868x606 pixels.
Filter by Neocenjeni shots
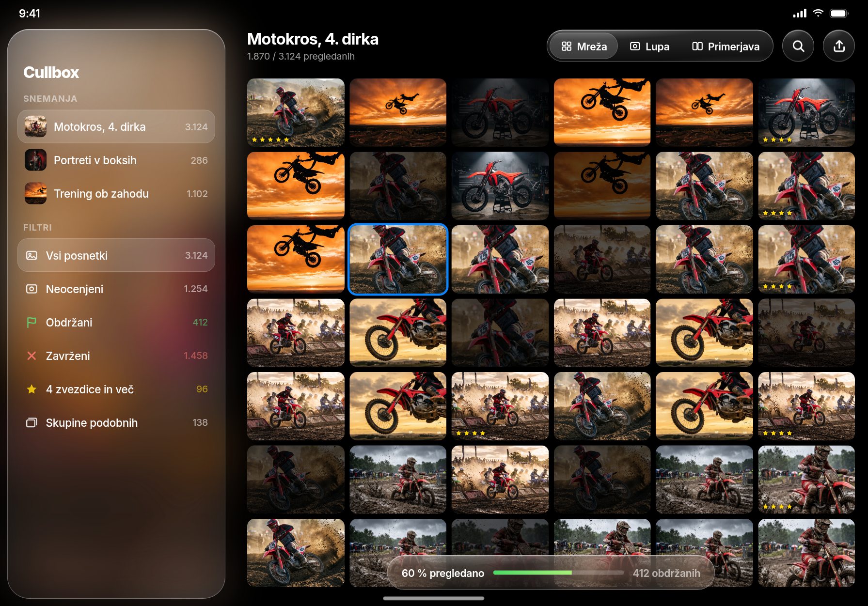pyautogui.click(x=116, y=289)
